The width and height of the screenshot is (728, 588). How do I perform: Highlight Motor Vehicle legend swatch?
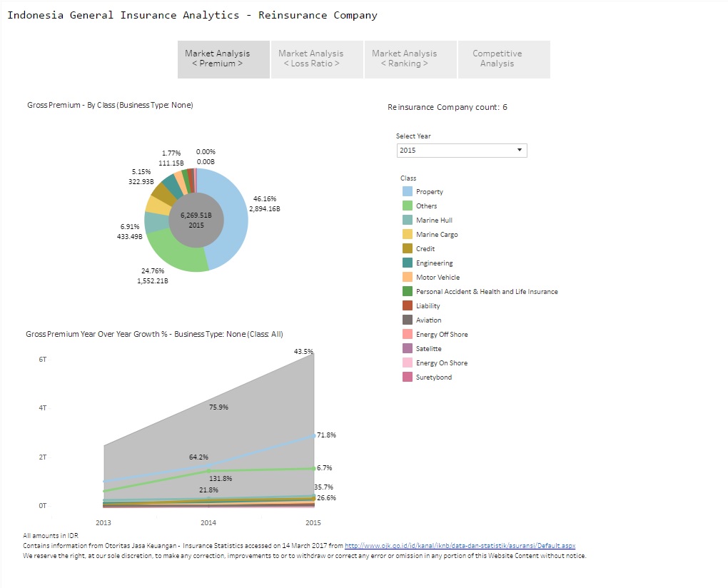tap(408, 277)
